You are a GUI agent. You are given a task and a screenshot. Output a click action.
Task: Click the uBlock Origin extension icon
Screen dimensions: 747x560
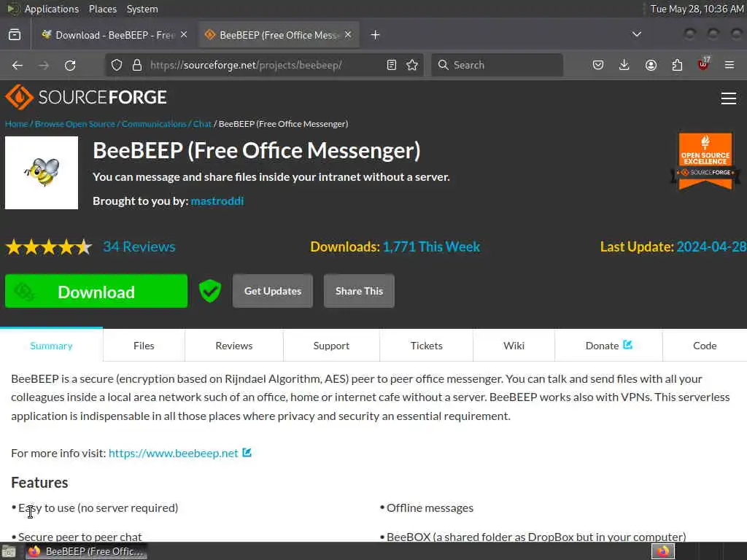pos(704,64)
